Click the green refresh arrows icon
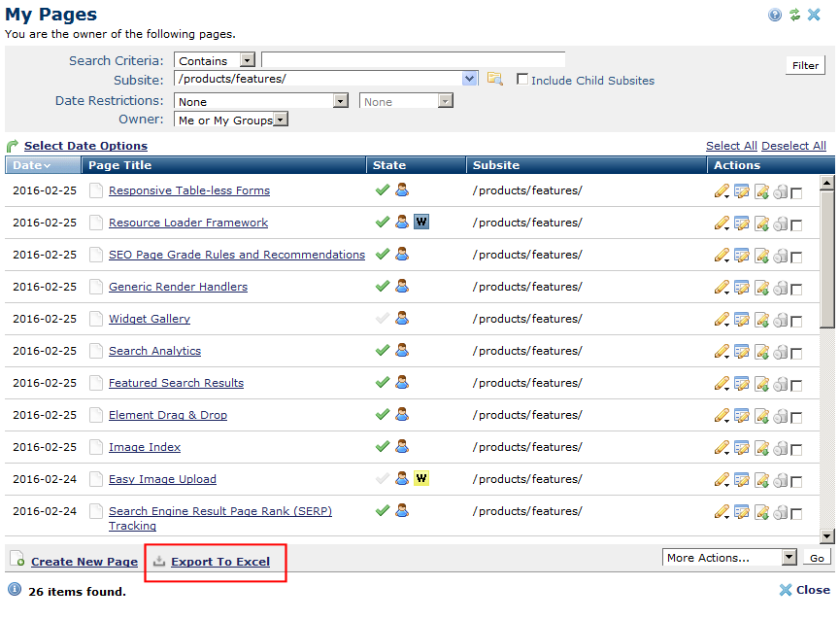The width and height of the screenshot is (840, 620). [x=795, y=15]
